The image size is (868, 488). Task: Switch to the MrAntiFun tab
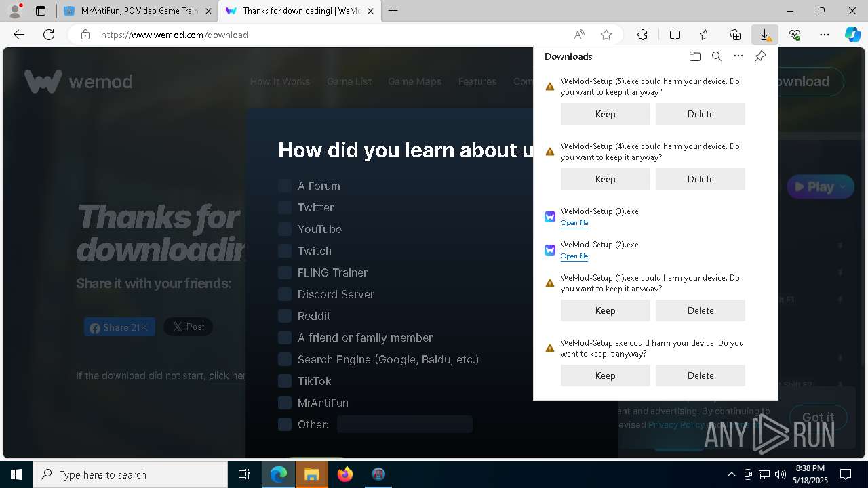coord(138,11)
